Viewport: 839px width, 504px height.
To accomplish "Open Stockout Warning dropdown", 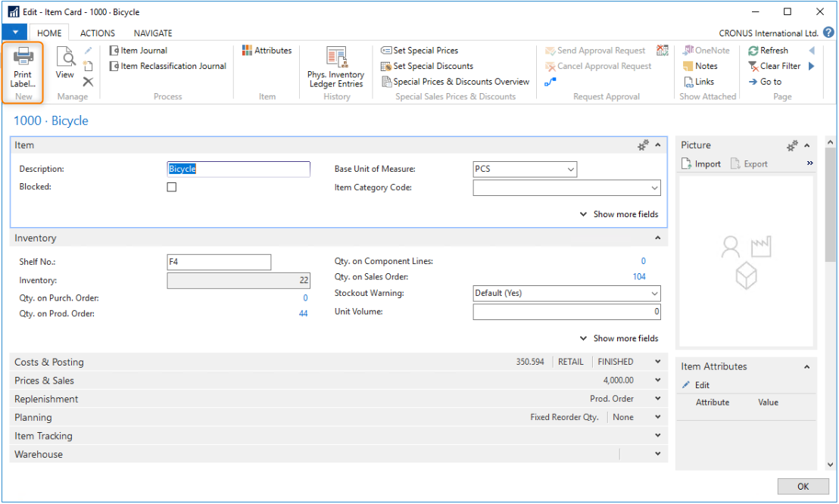I will [654, 294].
